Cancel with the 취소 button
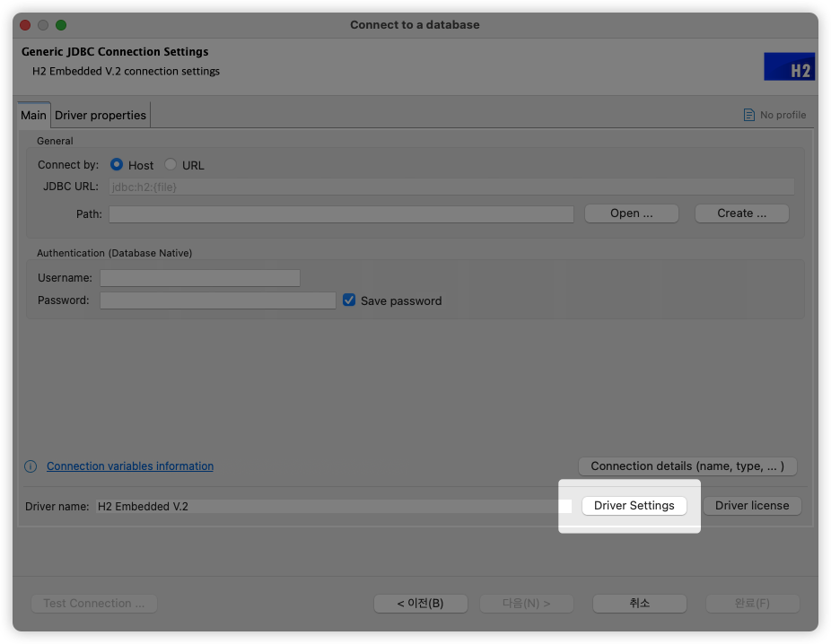Viewport: 831px width, 644px height. (x=639, y=604)
